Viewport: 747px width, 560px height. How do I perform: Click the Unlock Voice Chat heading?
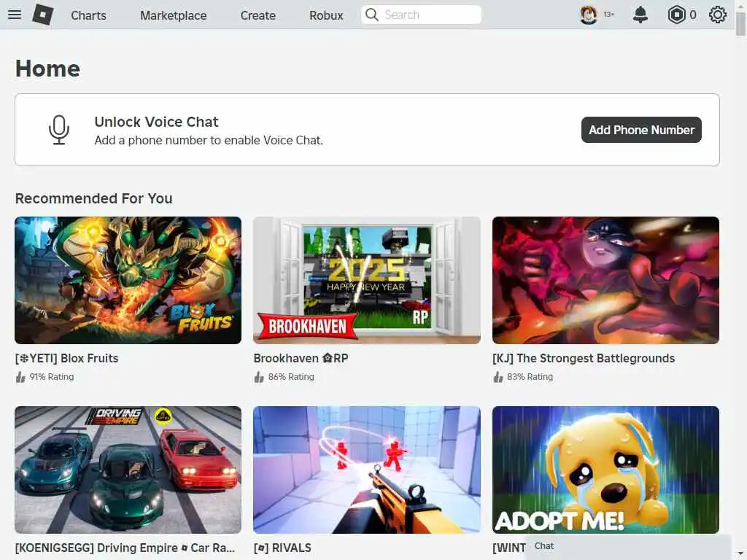[x=156, y=122]
